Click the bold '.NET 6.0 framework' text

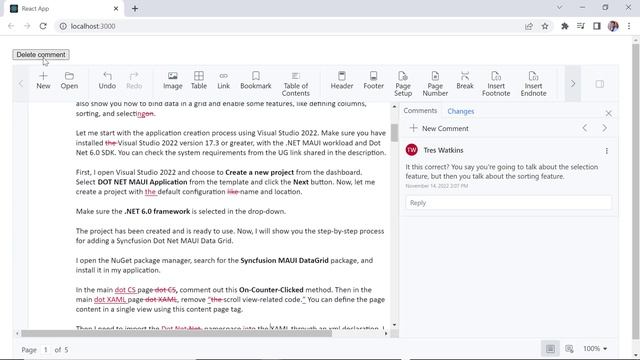click(x=157, y=211)
